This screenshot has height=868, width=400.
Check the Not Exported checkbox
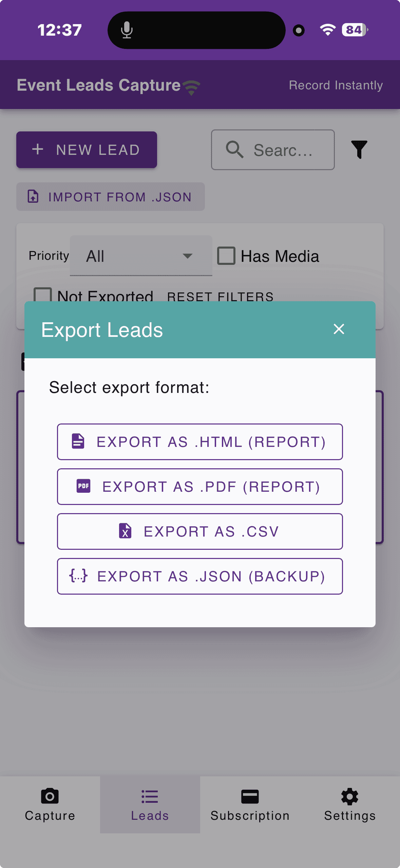[43, 295]
